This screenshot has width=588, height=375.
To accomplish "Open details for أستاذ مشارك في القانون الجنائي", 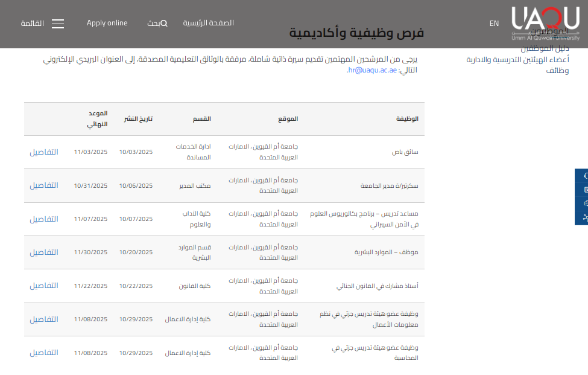I will click(x=44, y=286).
